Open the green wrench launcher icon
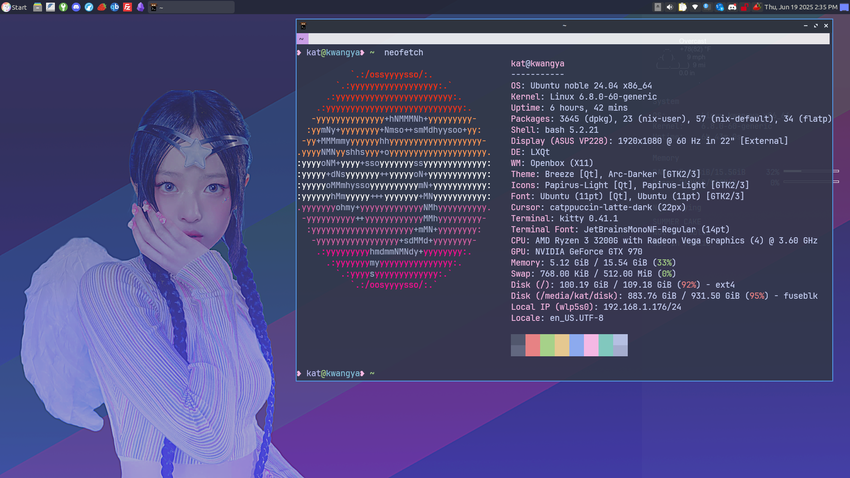 [x=63, y=7]
